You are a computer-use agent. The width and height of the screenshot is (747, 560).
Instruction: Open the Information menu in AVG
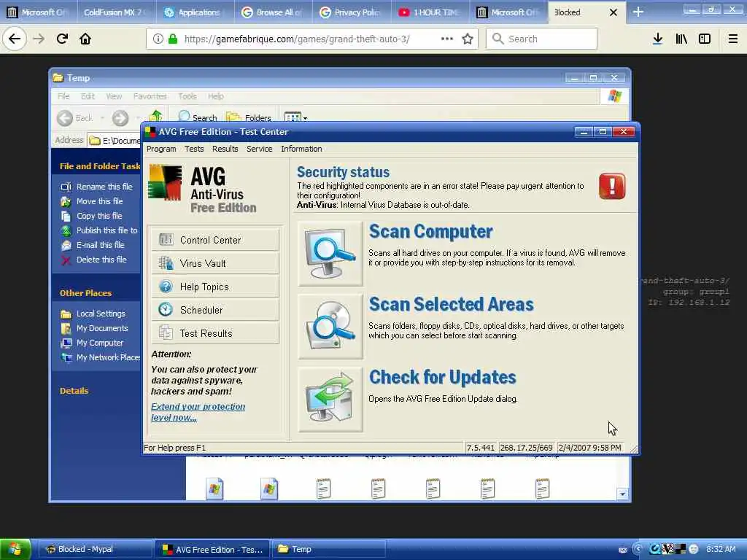pyautogui.click(x=301, y=149)
